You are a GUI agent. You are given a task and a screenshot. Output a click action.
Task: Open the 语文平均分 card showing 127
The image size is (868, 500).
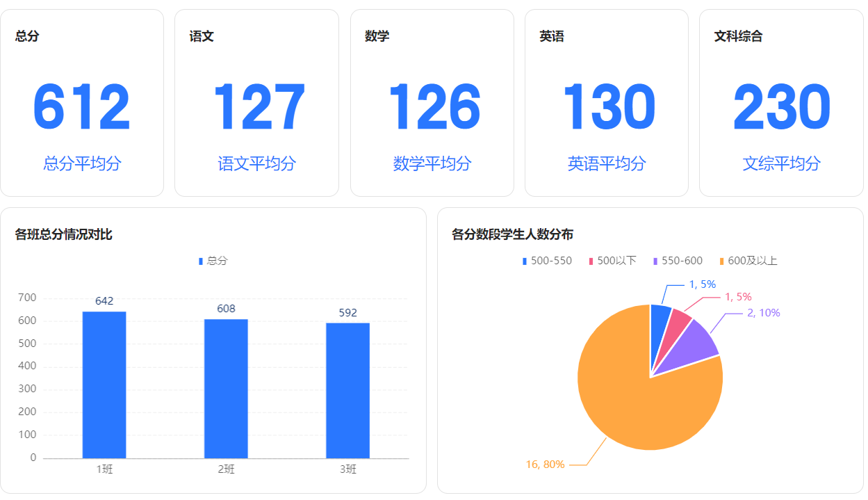coord(257,108)
